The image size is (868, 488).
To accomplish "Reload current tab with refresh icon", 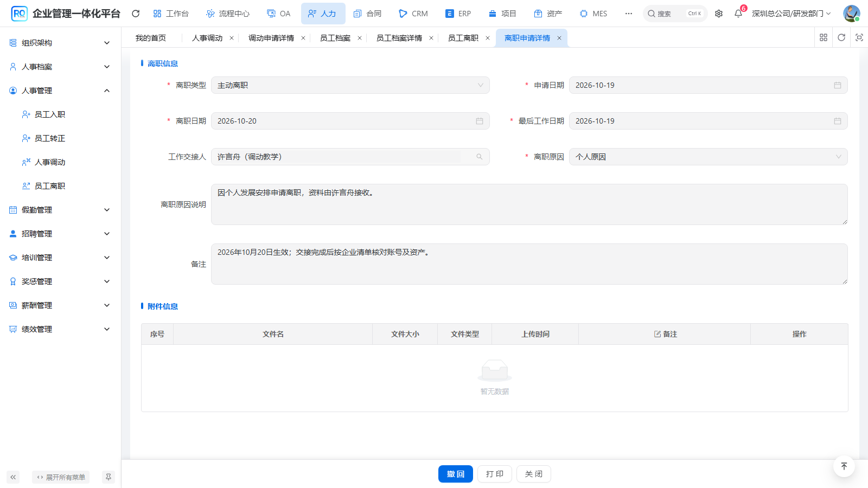I will [x=841, y=37].
